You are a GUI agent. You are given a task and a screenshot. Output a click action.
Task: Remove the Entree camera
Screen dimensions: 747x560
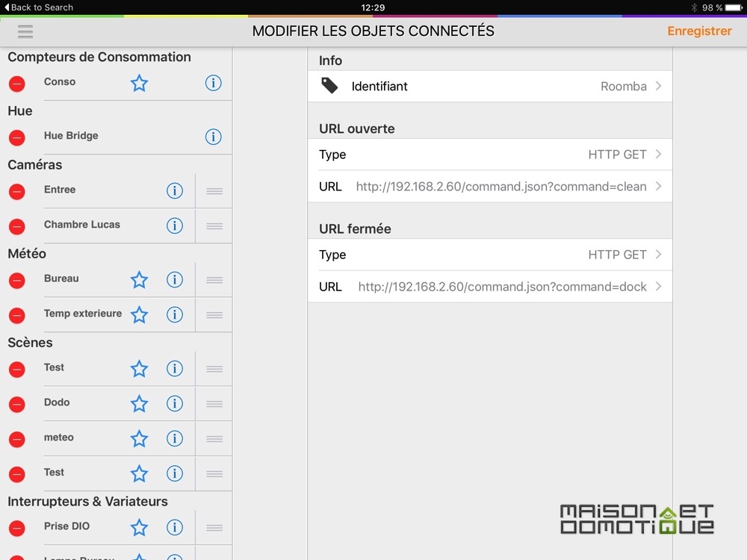[17, 191]
